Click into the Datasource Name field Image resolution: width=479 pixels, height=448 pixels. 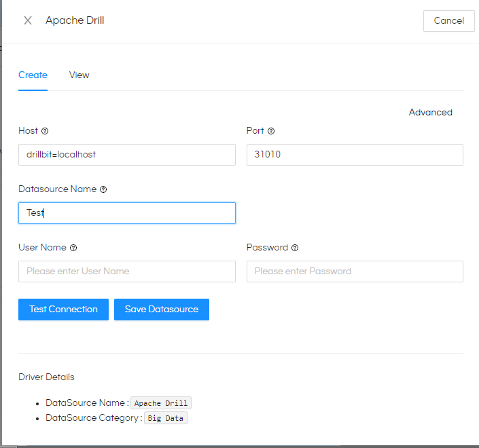(x=127, y=213)
